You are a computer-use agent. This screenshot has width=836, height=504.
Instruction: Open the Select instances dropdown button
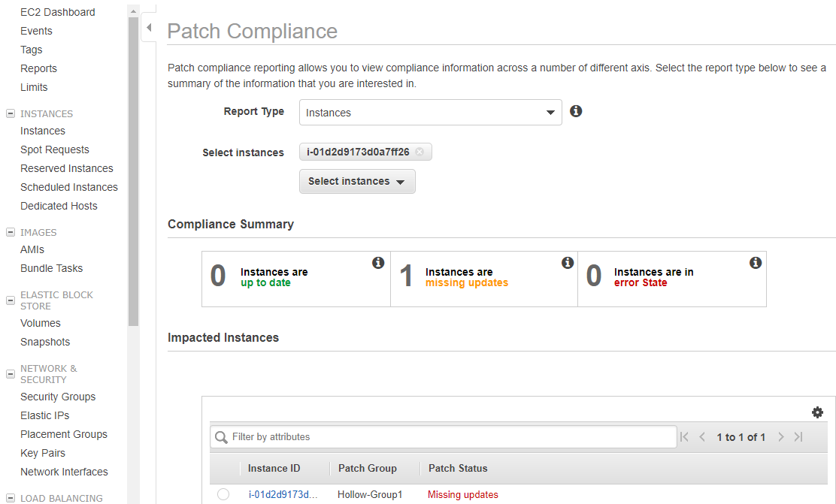(x=357, y=181)
